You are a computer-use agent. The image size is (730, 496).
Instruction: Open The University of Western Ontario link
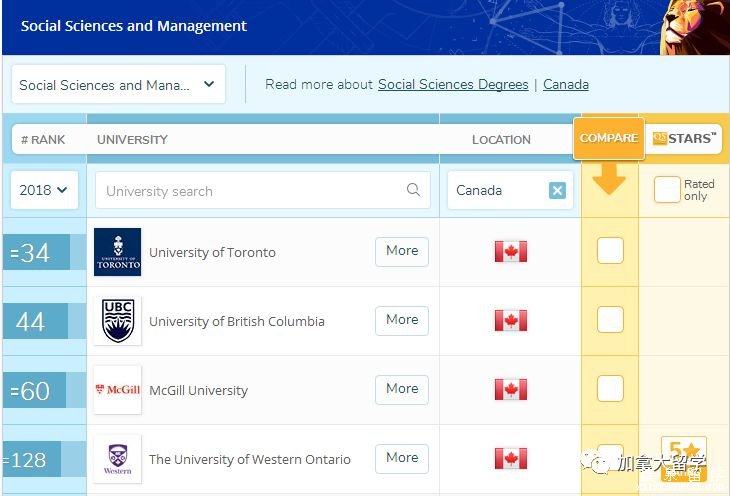coord(250,459)
